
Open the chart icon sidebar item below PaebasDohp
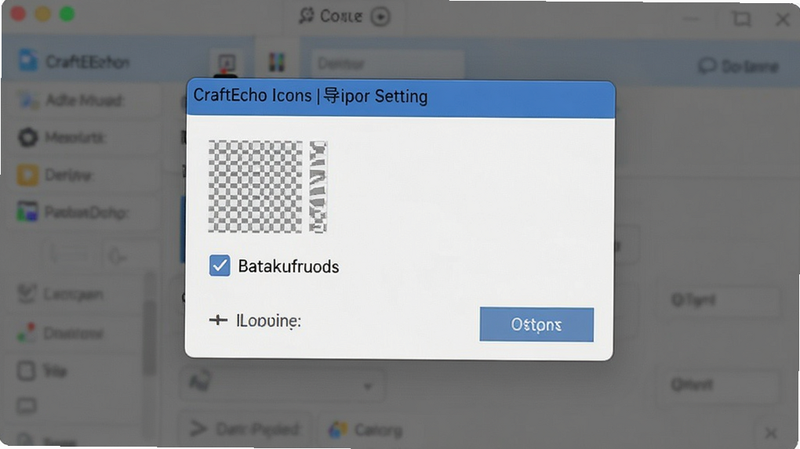[x=27, y=294]
